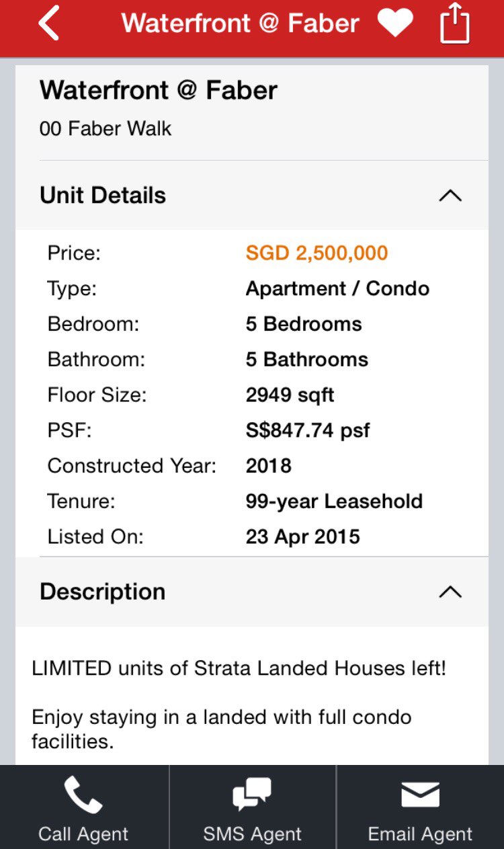Tap the envelope email icon
Viewport: 504px width, 849px height.
(420, 795)
